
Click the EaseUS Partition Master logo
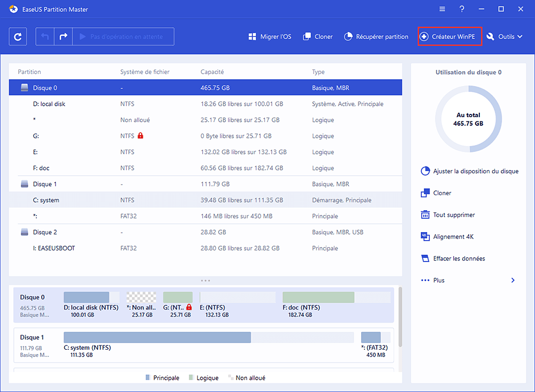(x=14, y=9)
